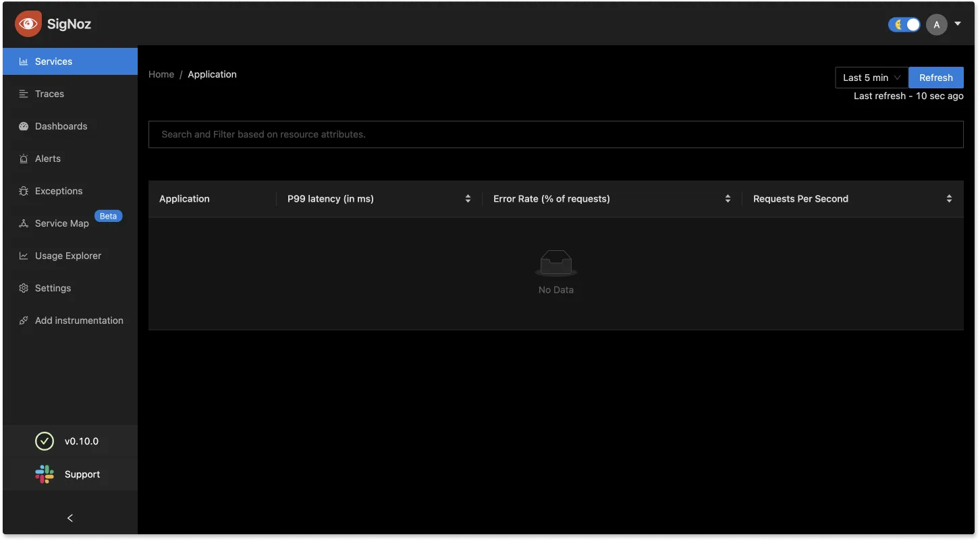Click the Add instrumentation plug icon
Viewport: 980px width, 541px height.
click(x=24, y=320)
